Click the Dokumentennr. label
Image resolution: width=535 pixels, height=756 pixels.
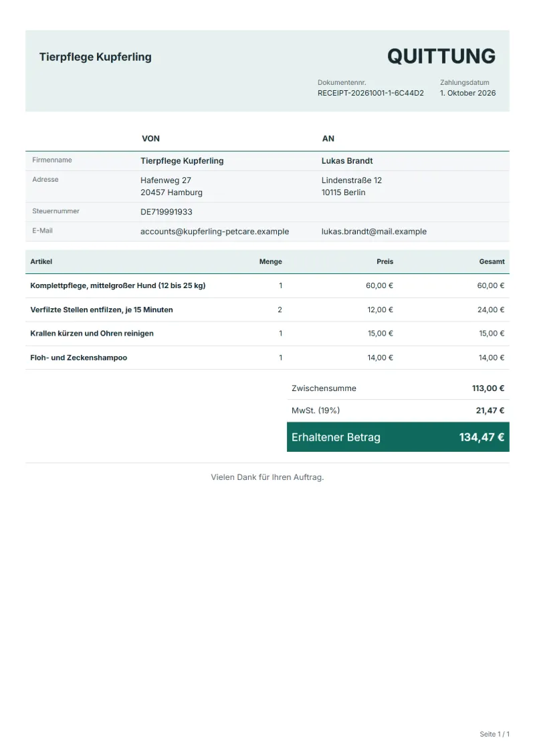[342, 82]
